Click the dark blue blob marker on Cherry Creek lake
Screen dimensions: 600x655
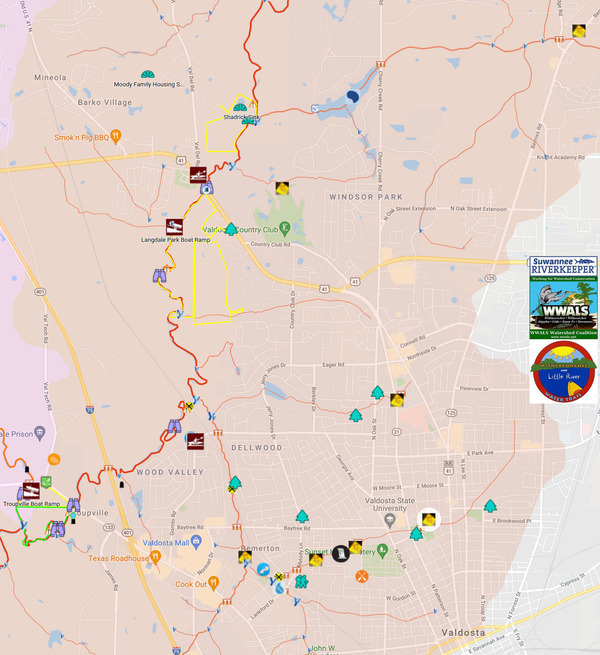coord(353,97)
